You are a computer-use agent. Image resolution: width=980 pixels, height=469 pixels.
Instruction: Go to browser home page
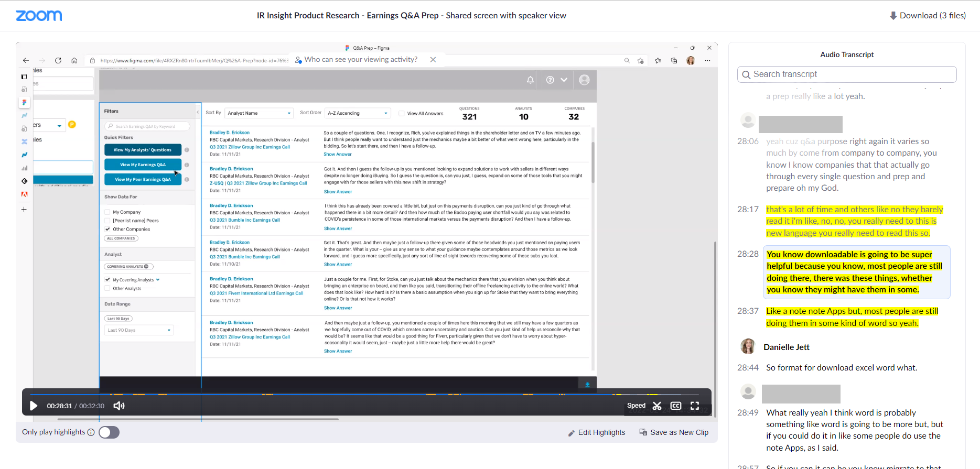(74, 60)
